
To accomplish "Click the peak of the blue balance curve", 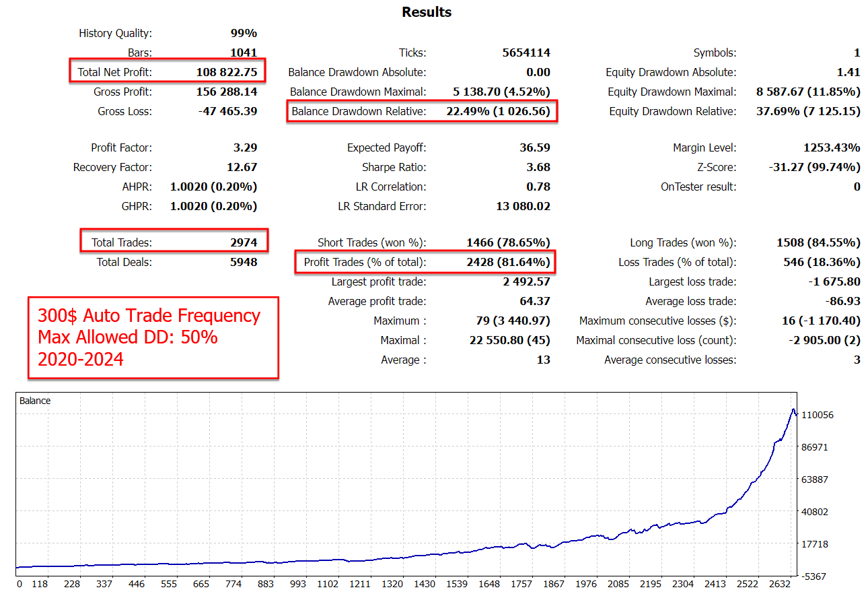I will 793,409.
